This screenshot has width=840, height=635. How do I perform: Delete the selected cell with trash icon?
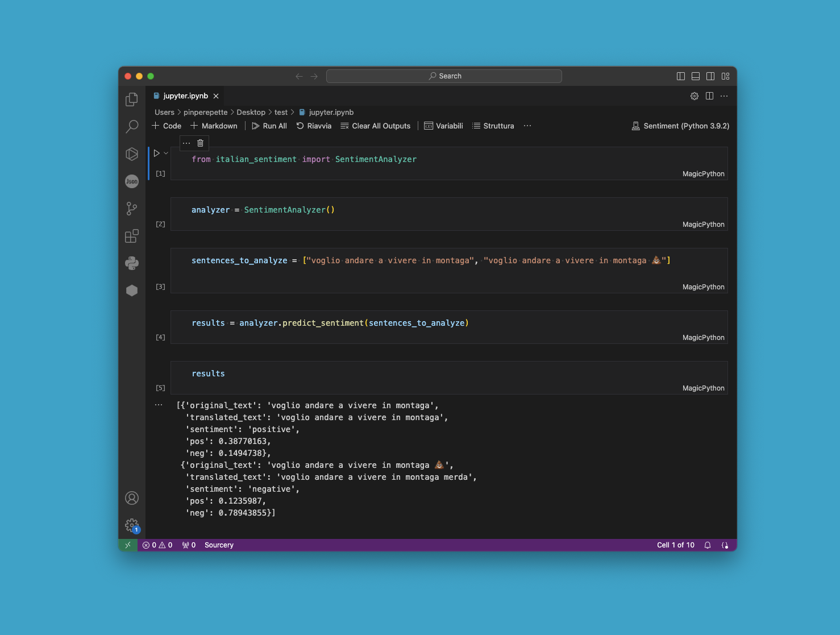200,143
